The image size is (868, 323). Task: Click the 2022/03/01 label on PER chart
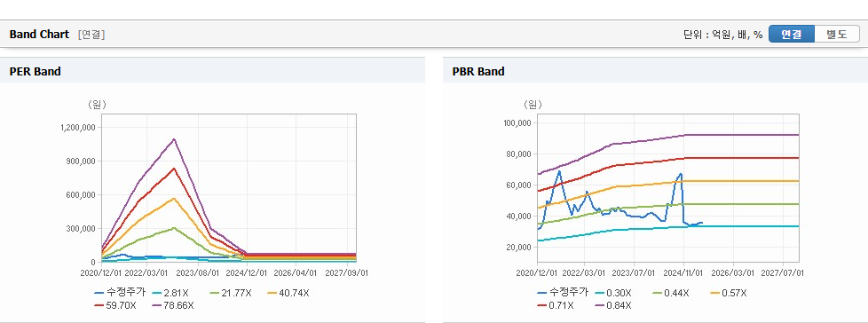pos(146,273)
